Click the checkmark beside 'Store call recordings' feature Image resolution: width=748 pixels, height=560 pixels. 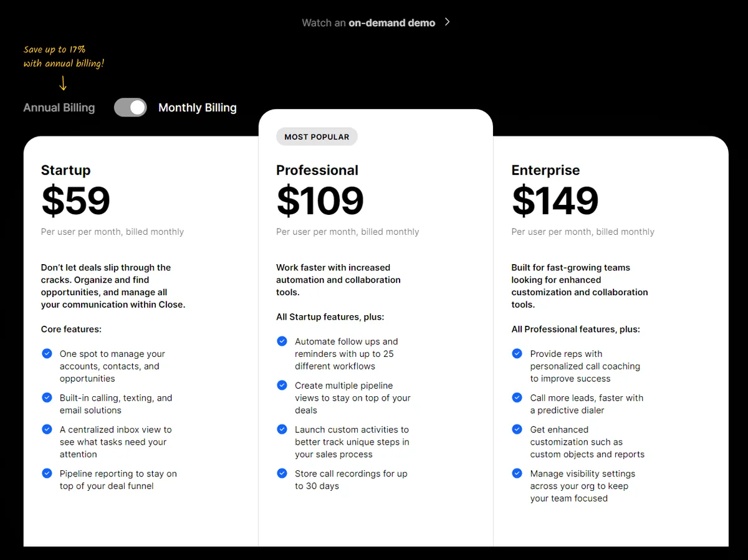(x=282, y=473)
